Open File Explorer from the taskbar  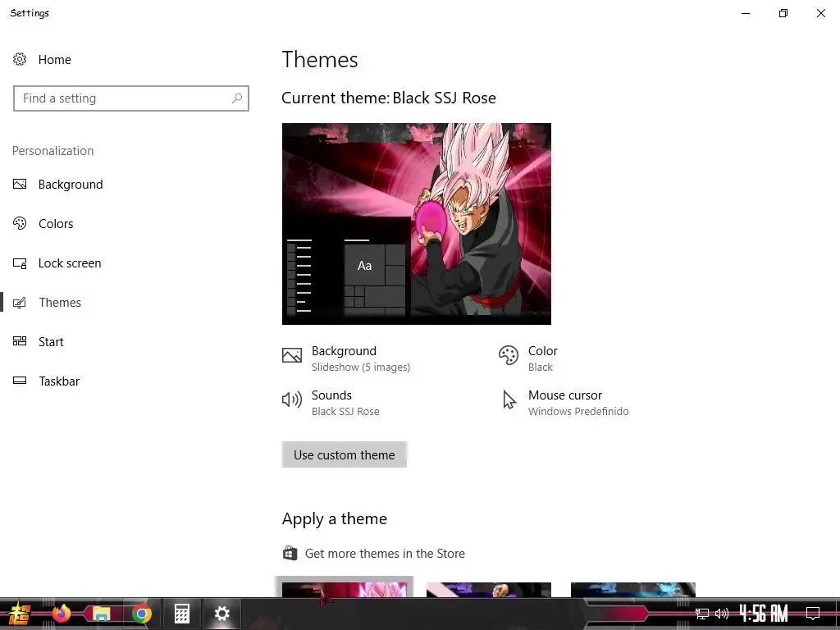101,614
